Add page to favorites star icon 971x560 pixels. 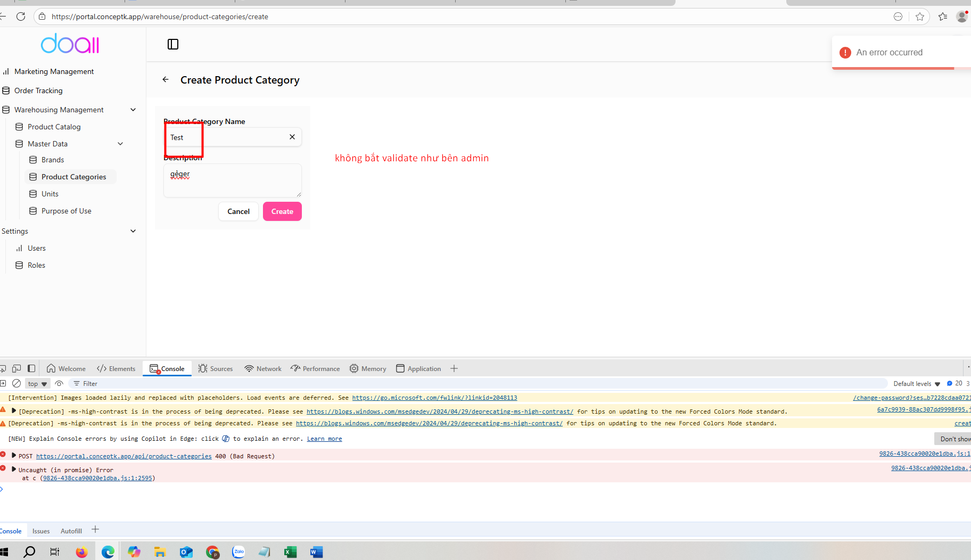(920, 17)
